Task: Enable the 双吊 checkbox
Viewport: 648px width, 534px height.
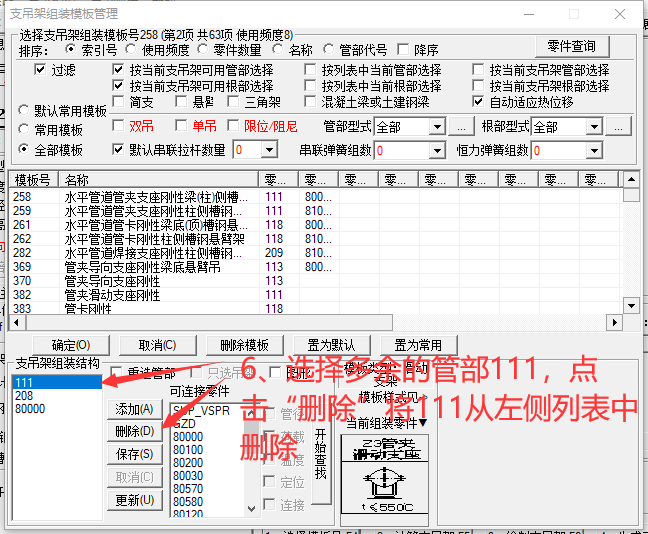Action: [119, 127]
